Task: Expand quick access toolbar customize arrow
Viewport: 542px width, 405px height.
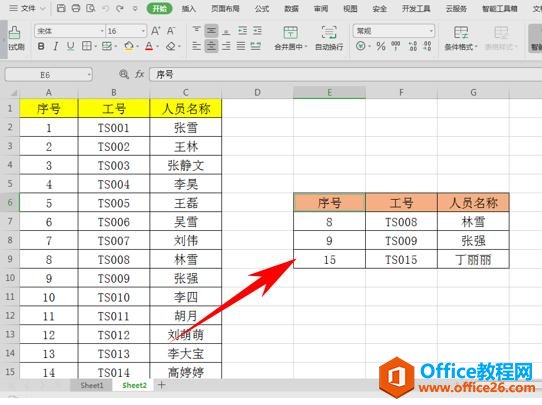Action: (x=135, y=8)
